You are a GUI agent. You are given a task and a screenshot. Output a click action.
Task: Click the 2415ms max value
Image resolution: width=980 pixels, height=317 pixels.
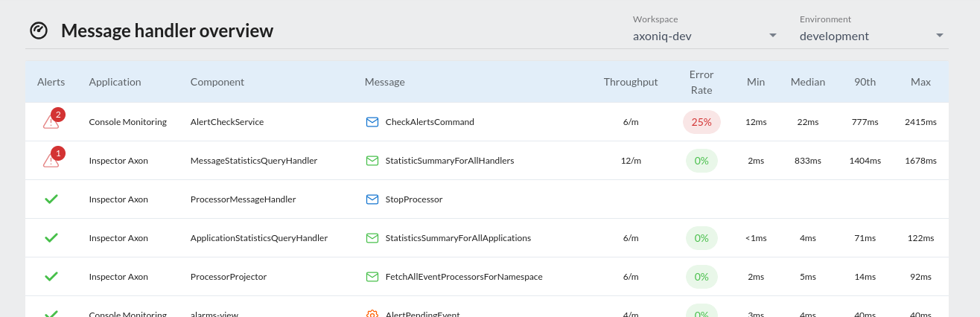[921, 122]
